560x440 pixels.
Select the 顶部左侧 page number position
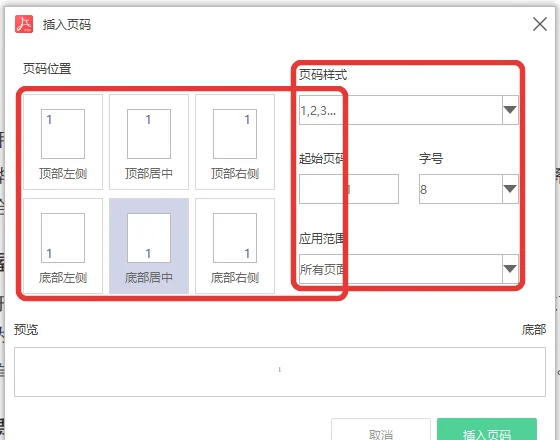[x=63, y=142]
